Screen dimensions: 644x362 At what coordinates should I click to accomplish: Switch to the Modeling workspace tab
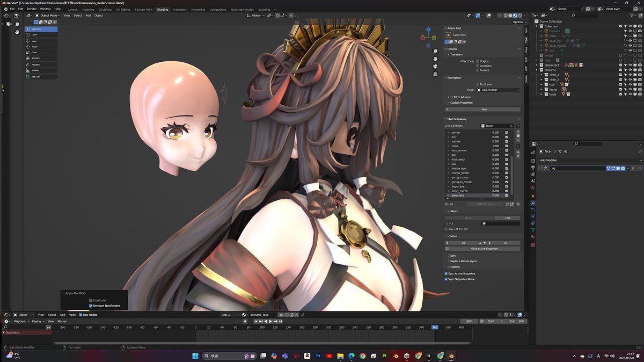coord(88,9)
